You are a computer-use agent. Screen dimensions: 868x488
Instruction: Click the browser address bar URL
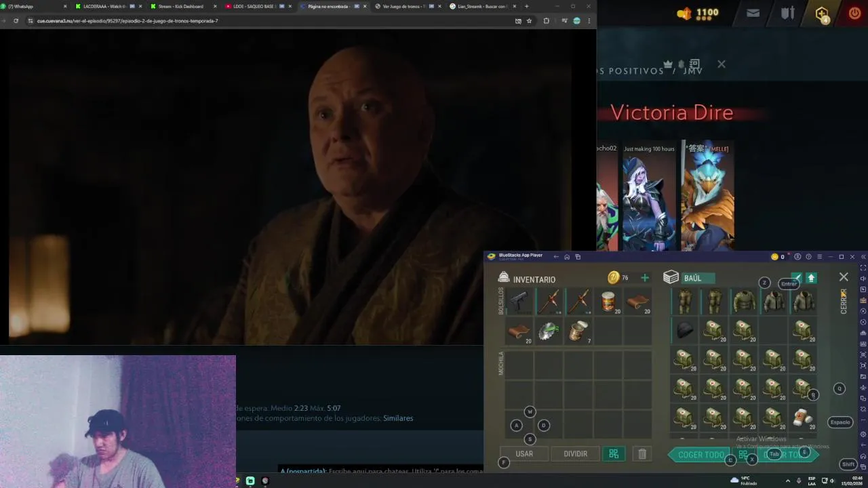(127, 21)
